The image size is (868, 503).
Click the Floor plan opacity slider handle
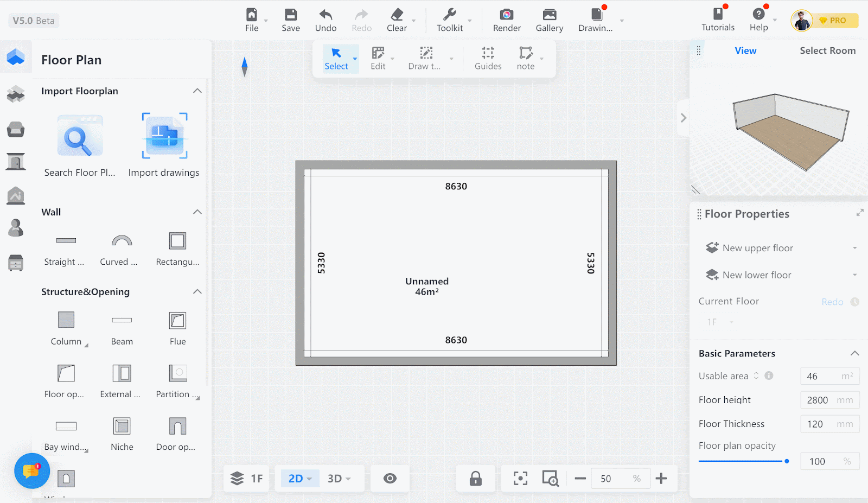[x=787, y=461]
